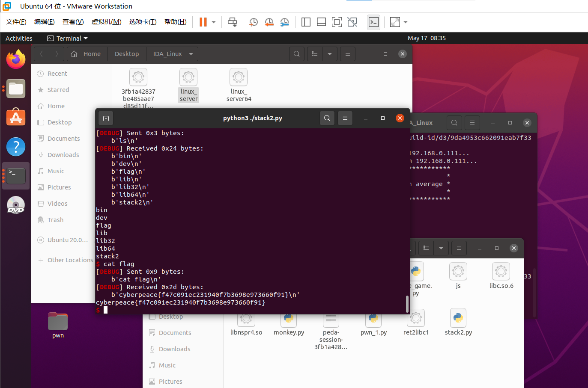588x388 pixels.
Task: Click the Terminal icon in the dock
Action: 16,176
